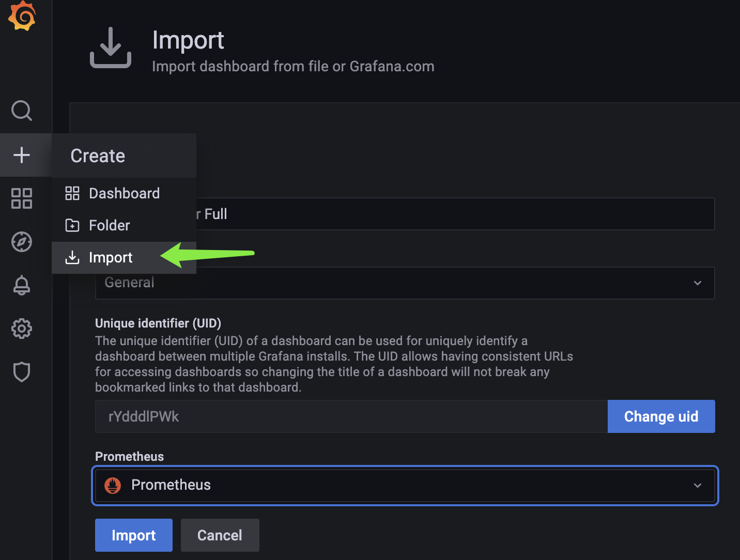Click the Prometheus field label
Viewport: 740px width, 560px height.
pyautogui.click(x=130, y=457)
